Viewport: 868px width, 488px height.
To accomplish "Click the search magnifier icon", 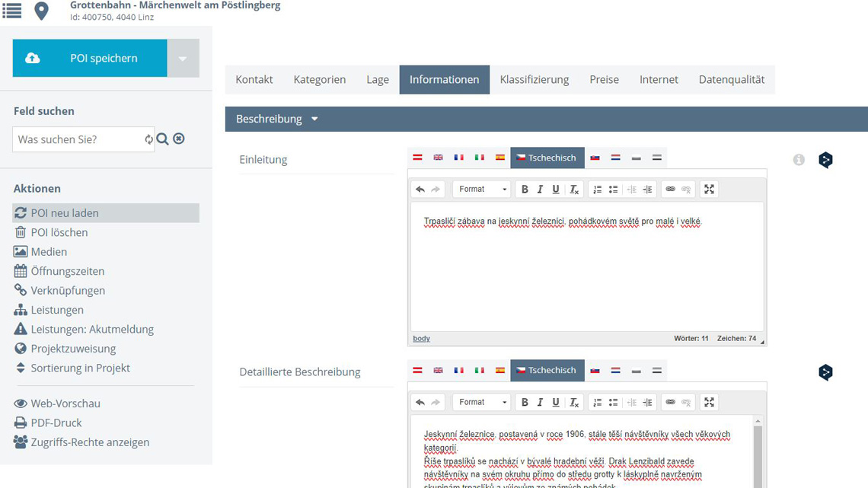I will tap(162, 139).
